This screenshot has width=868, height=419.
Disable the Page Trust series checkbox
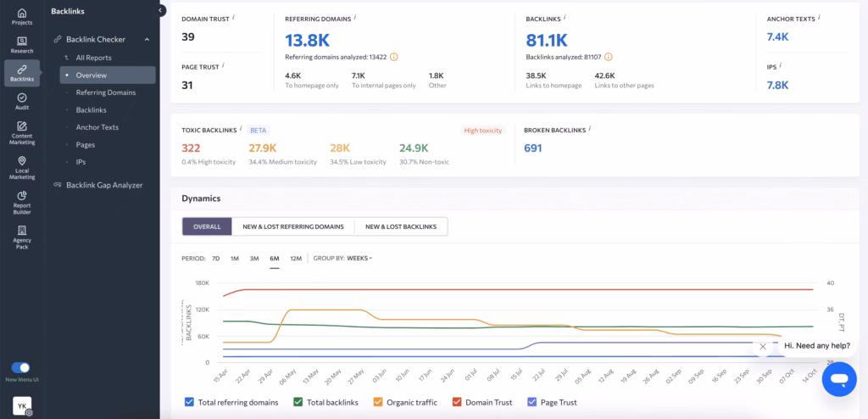532,402
